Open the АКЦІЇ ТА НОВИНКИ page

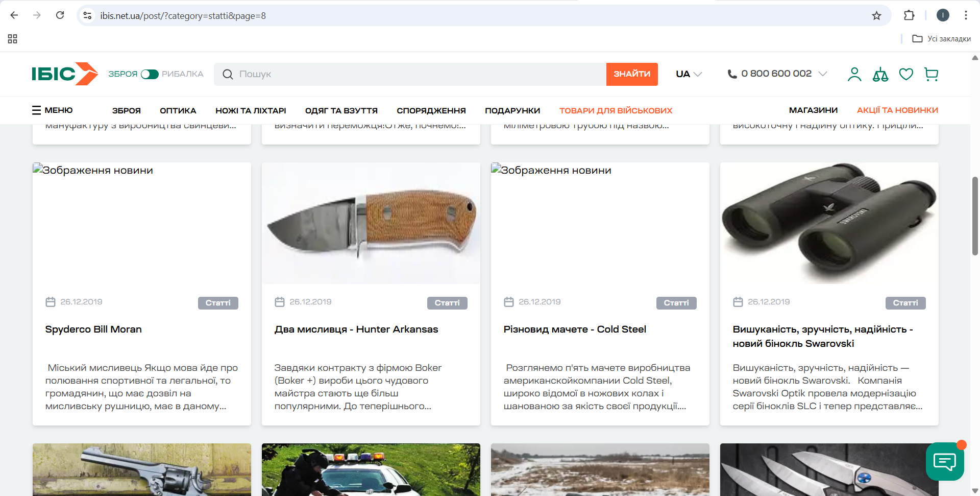[897, 110]
